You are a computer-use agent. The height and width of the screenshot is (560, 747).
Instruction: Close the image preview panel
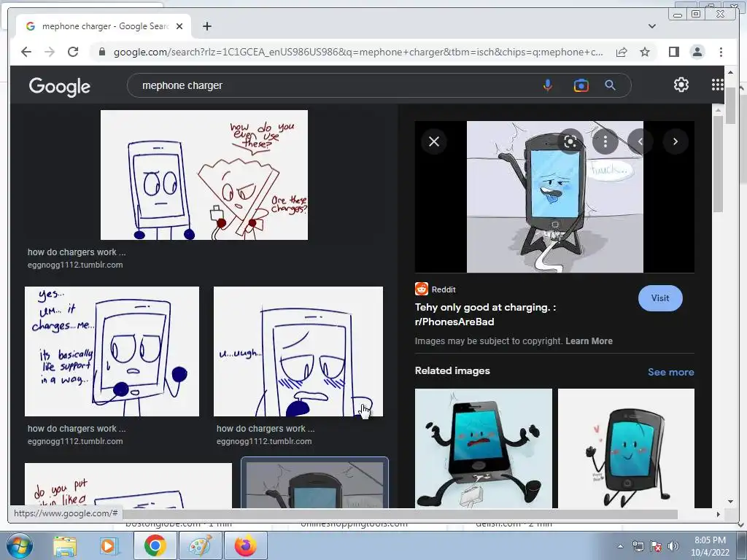coord(434,141)
